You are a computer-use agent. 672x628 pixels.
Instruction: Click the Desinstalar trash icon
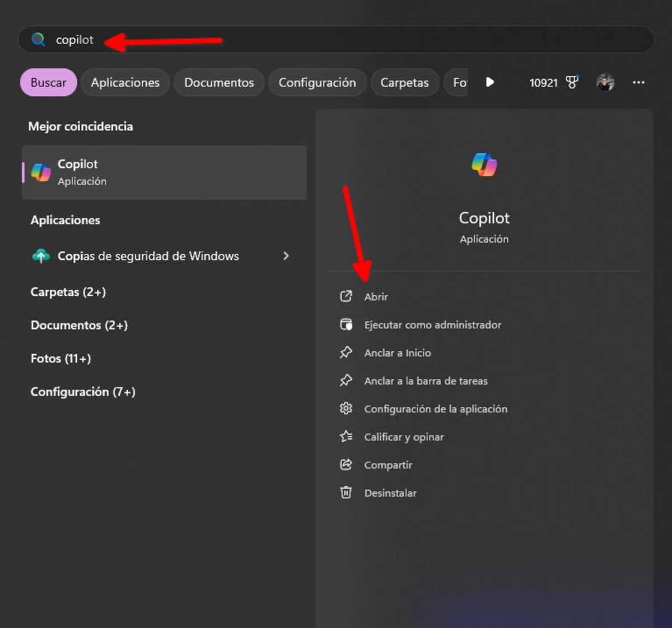pyautogui.click(x=346, y=492)
